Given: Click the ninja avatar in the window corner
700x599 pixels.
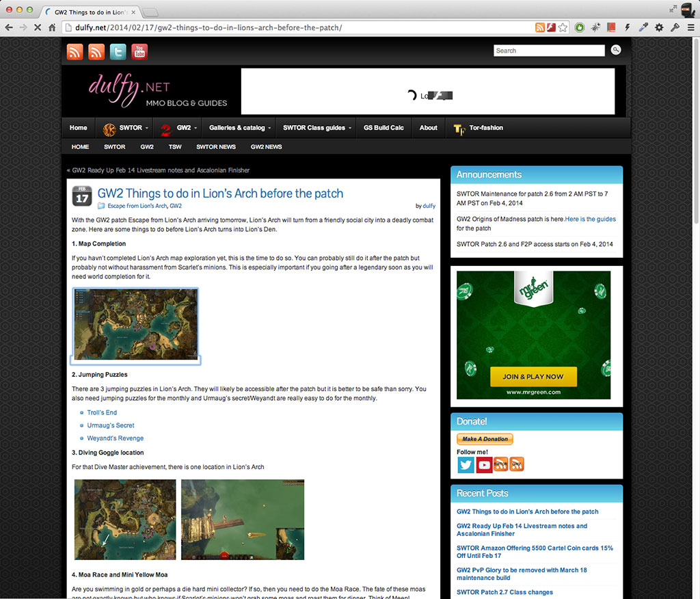Looking at the screenshot, I should [x=688, y=10].
